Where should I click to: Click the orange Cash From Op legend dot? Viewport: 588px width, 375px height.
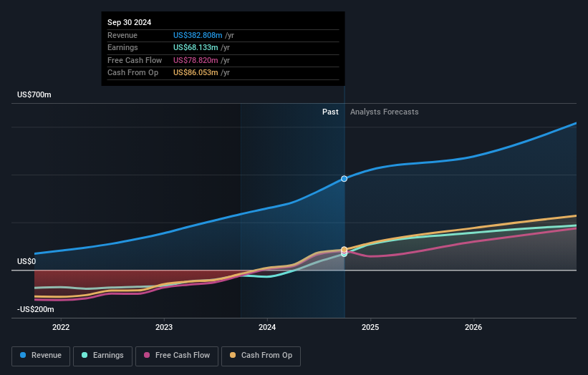tap(233, 355)
